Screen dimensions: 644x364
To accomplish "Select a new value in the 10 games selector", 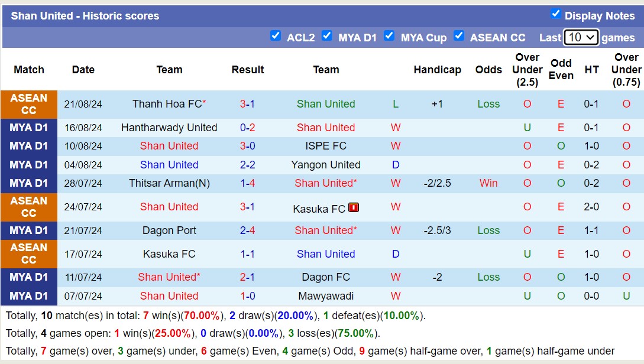I will (580, 37).
